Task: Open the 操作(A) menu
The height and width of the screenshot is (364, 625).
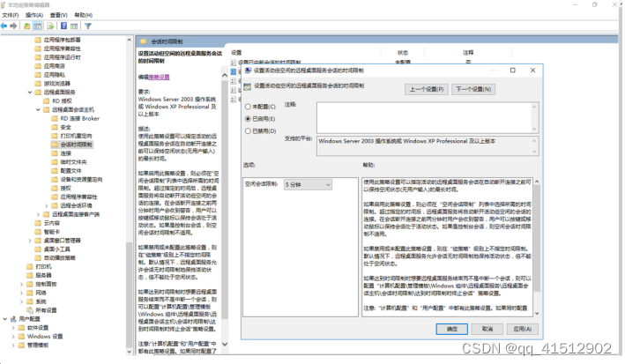Action: [34, 15]
